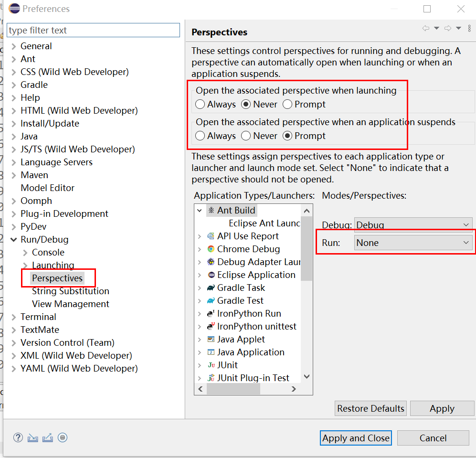Select Model Editor in the tree
This screenshot has width=476, height=458.
point(48,188)
